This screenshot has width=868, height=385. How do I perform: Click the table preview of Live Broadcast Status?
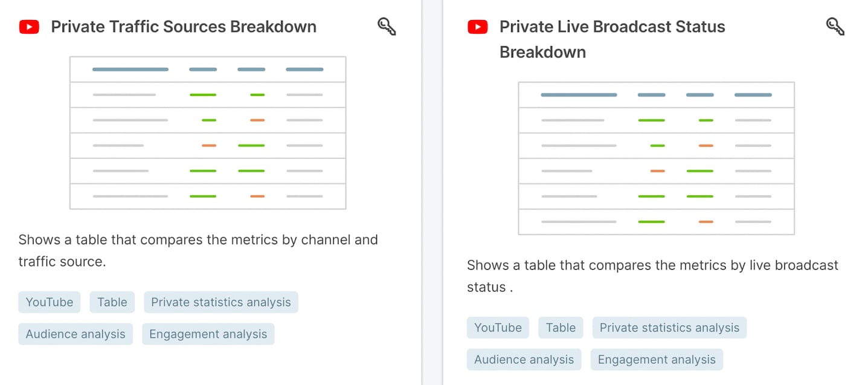(x=657, y=158)
